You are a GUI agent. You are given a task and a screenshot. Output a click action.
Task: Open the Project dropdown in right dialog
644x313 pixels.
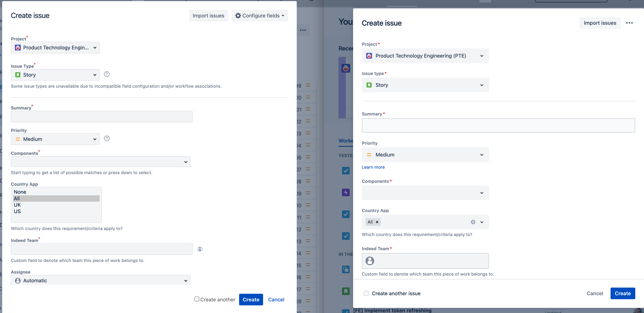pyautogui.click(x=425, y=56)
